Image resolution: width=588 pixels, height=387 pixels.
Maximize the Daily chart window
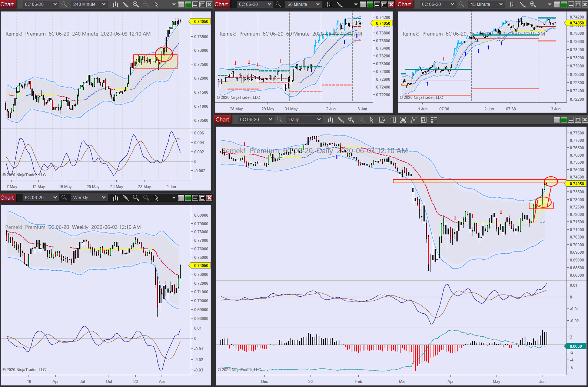point(578,120)
